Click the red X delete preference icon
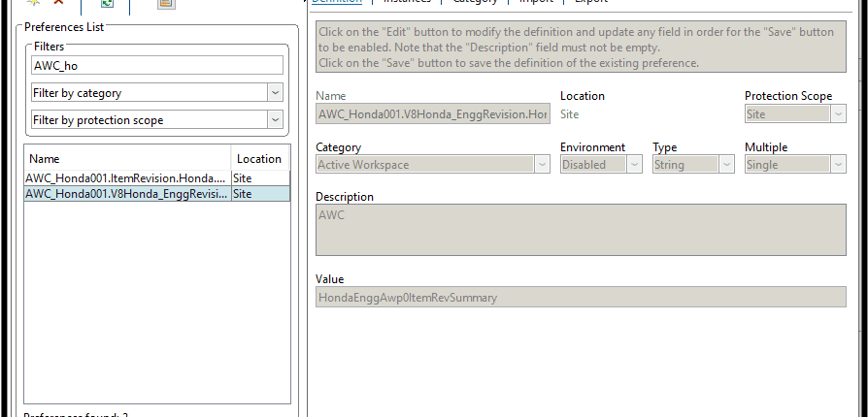Screen dimensions: 868x417 coord(58,2)
